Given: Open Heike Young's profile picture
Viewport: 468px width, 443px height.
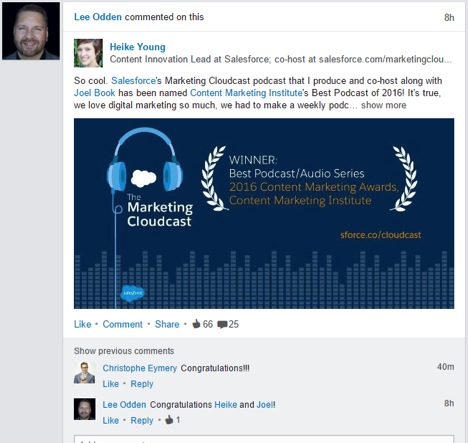Looking at the screenshot, I should click(x=88, y=53).
